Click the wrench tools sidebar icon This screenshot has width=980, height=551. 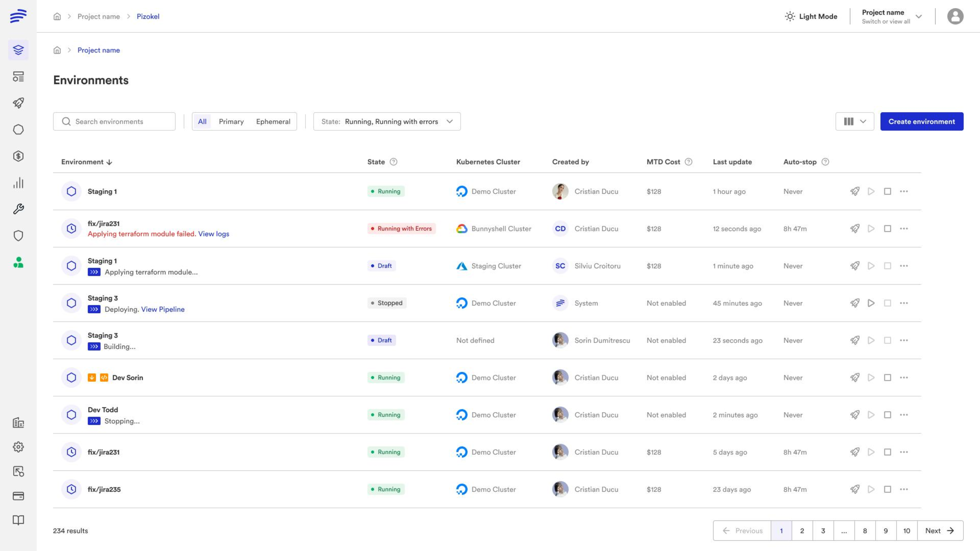point(18,209)
